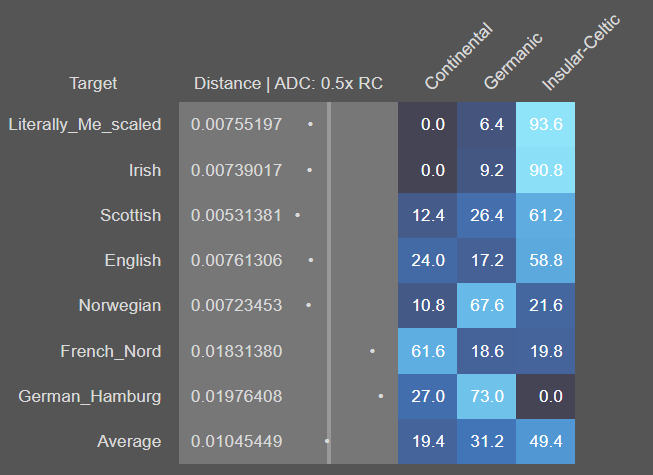Click the 19.4 average Continental cell
653x475 pixels.
pyautogui.click(x=427, y=441)
